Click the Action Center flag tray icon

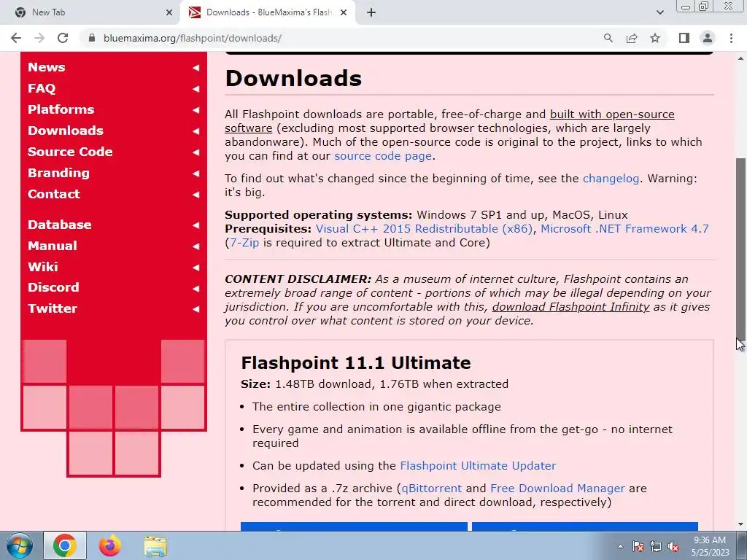638,546
